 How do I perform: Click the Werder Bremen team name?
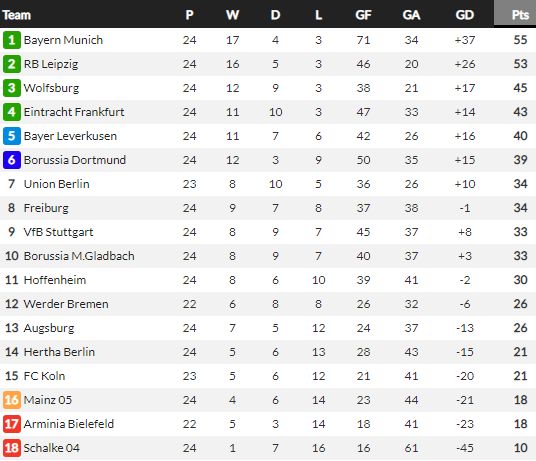pos(66,304)
